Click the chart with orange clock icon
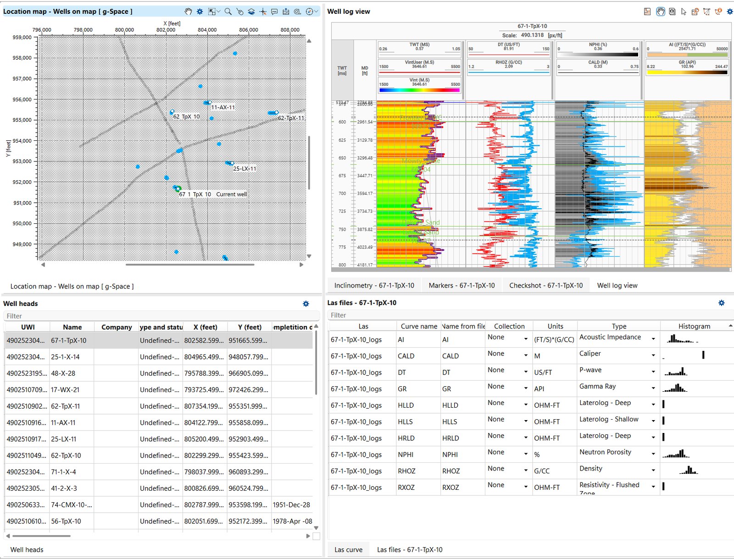This screenshot has height=560, width=734. pos(695,11)
